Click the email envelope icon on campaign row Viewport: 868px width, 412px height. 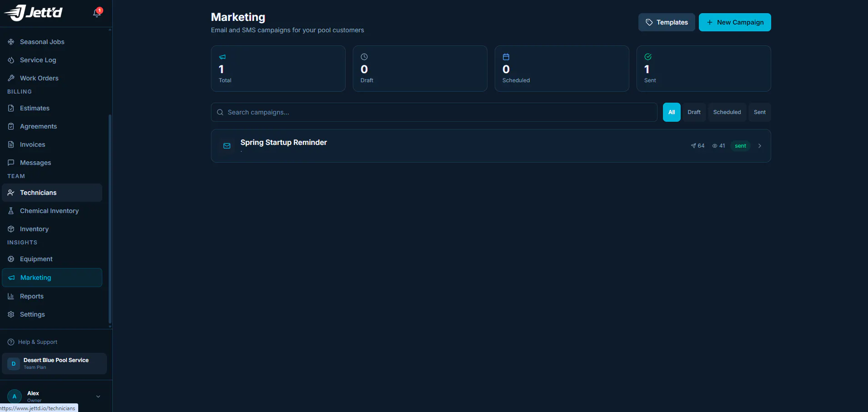tap(227, 146)
